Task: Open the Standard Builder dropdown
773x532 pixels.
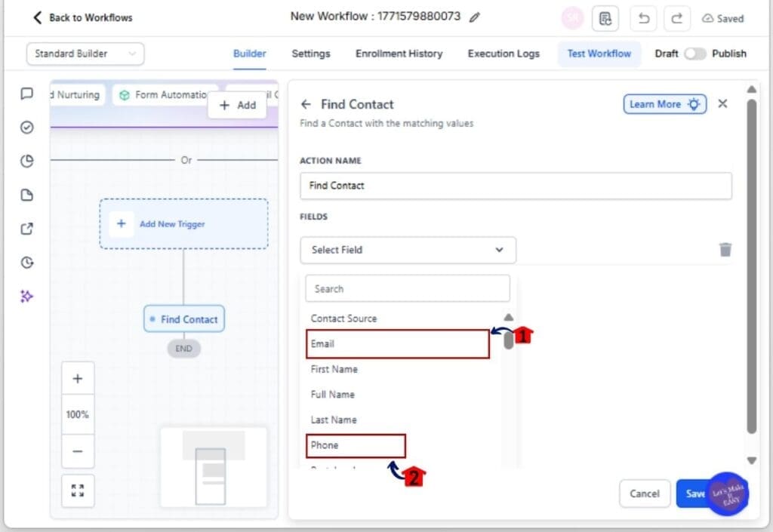Action: (85, 54)
